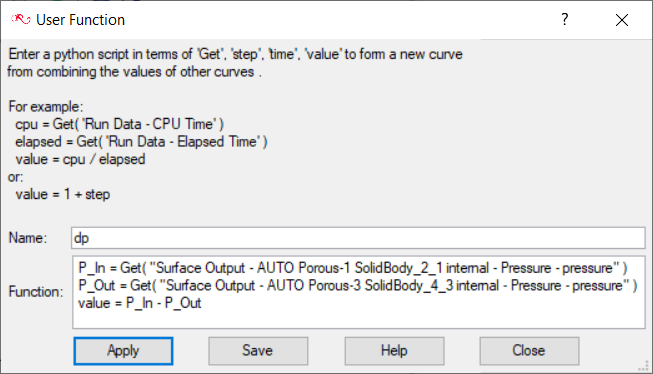Open Help from the bottom button row
The width and height of the screenshot is (653, 374).
pos(394,351)
